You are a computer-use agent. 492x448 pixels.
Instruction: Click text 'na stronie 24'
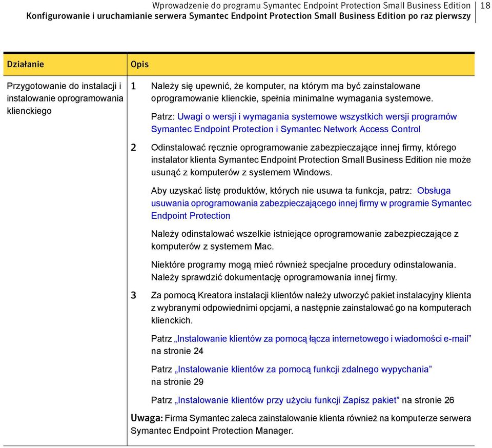point(177,351)
